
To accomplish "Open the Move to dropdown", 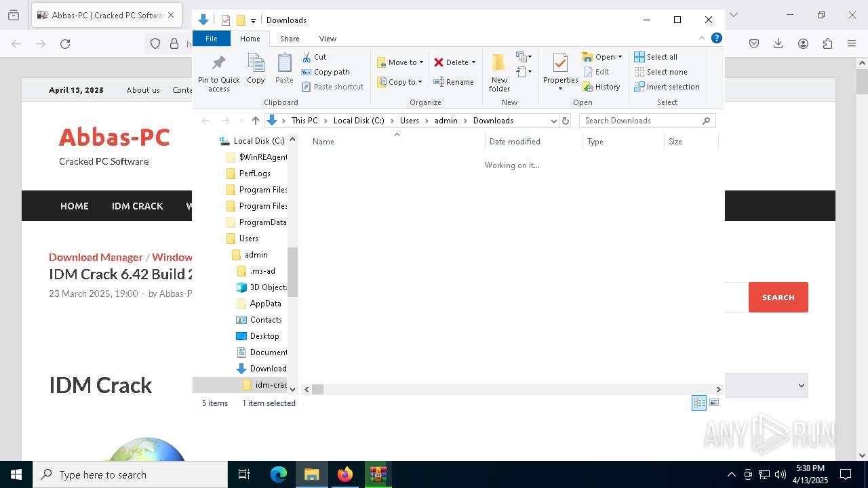I will pos(400,62).
